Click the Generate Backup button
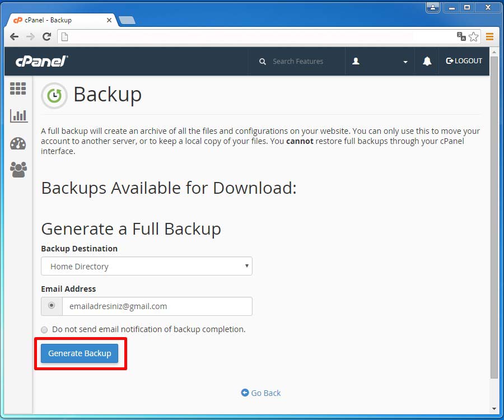The height and width of the screenshot is (420, 504). [80, 353]
